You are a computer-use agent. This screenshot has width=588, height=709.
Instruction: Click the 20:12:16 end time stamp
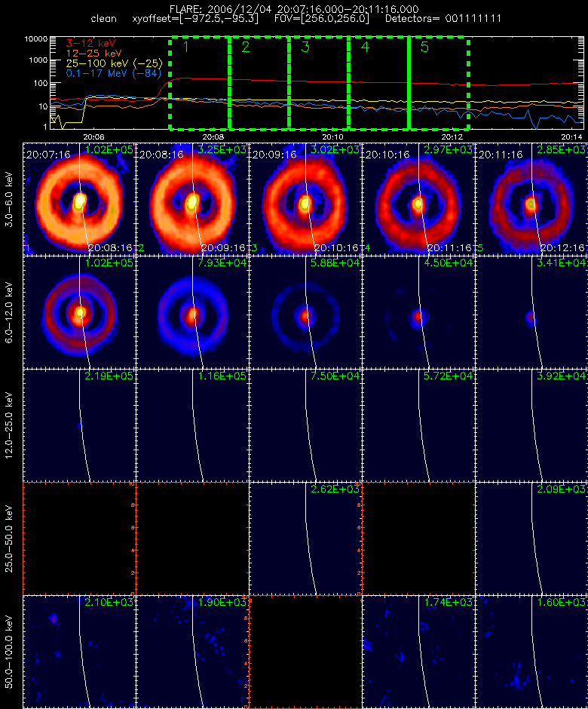pos(562,248)
